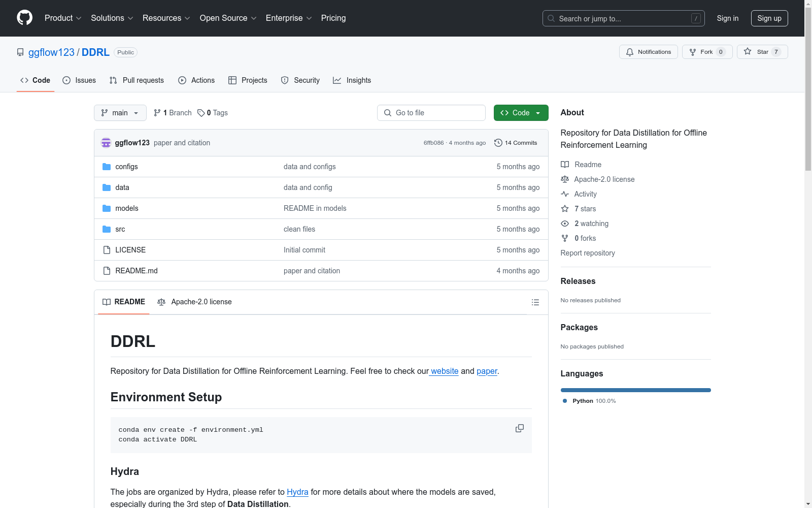Switch to the Apache-2.0 license tab
The image size is (812, 508).
pyautogui.click(x=194, y=302)
